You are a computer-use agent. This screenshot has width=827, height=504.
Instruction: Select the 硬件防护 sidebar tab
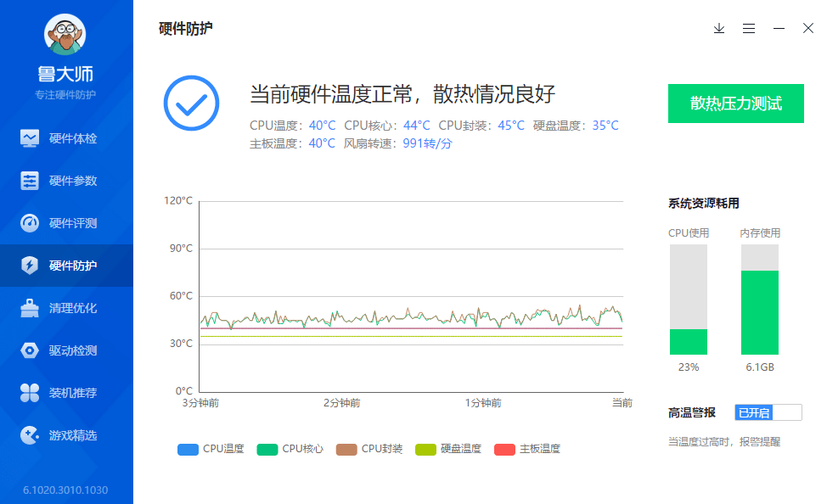coord(66,266)
